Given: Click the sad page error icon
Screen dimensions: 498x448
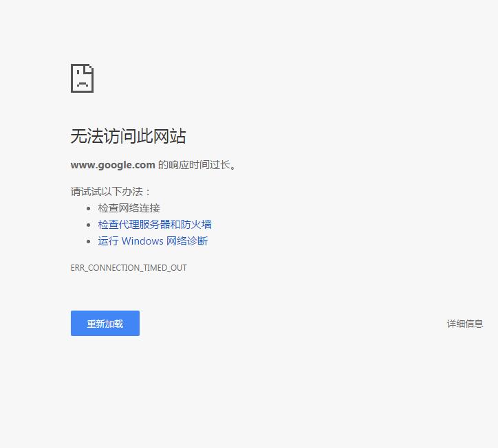Looking at the screenshot, I should (82, 78).
